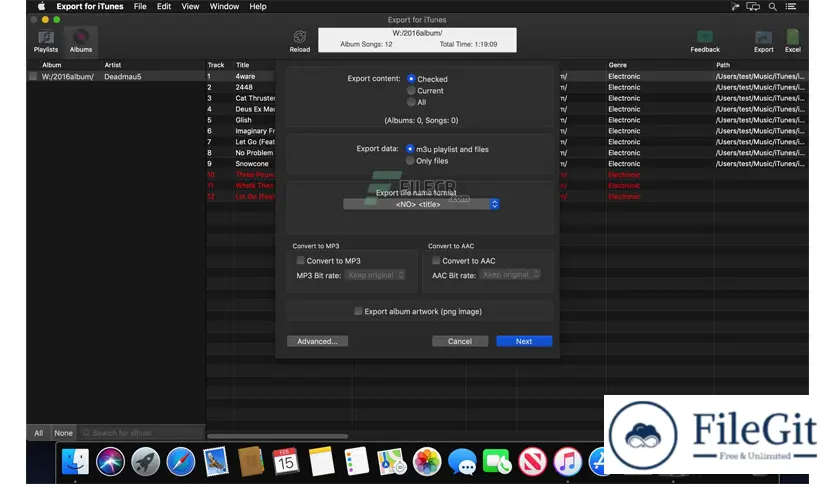Select the Current export content option
Screen dimensions: 836x484
(411, 91)
